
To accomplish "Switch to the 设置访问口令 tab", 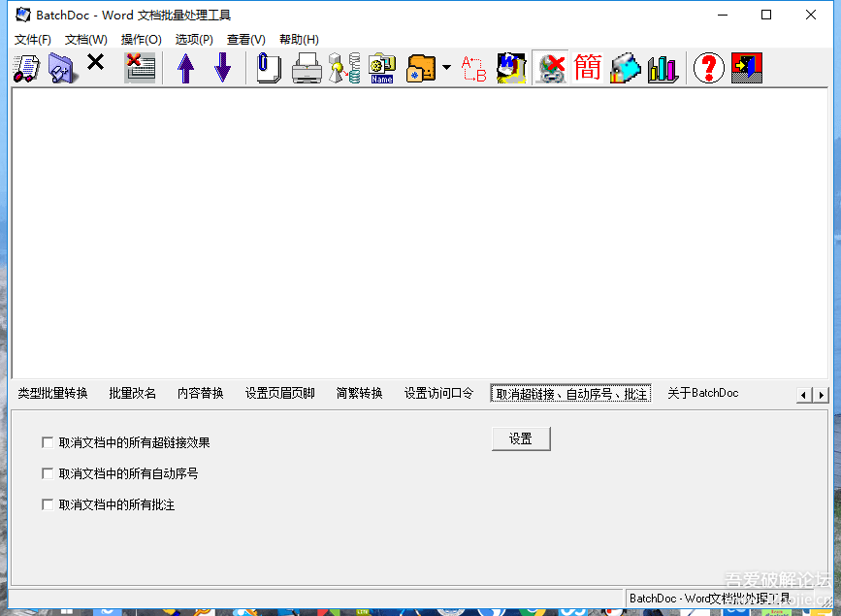I will click(438, 393).
